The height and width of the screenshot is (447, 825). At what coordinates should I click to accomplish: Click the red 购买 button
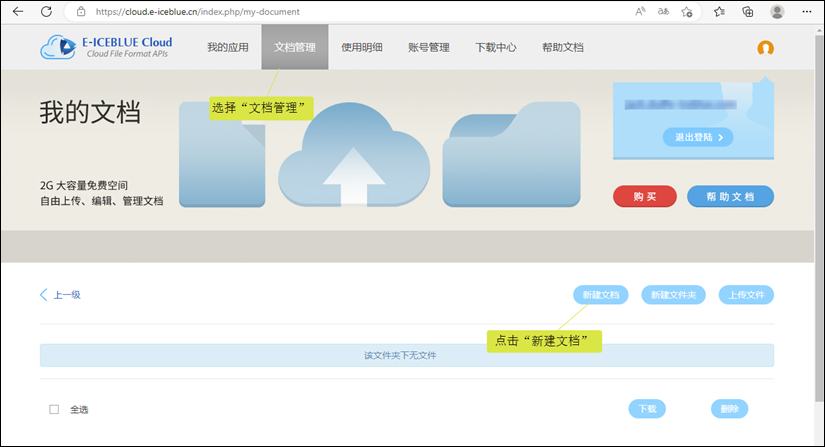tap(645, 196)
